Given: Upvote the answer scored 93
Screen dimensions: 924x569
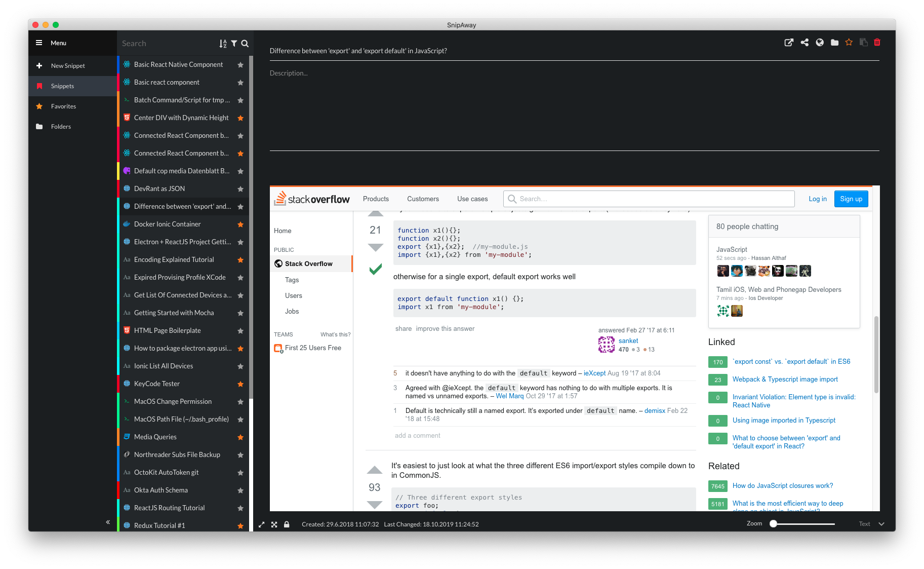Looking at the screenshot, I should point(375,470).
